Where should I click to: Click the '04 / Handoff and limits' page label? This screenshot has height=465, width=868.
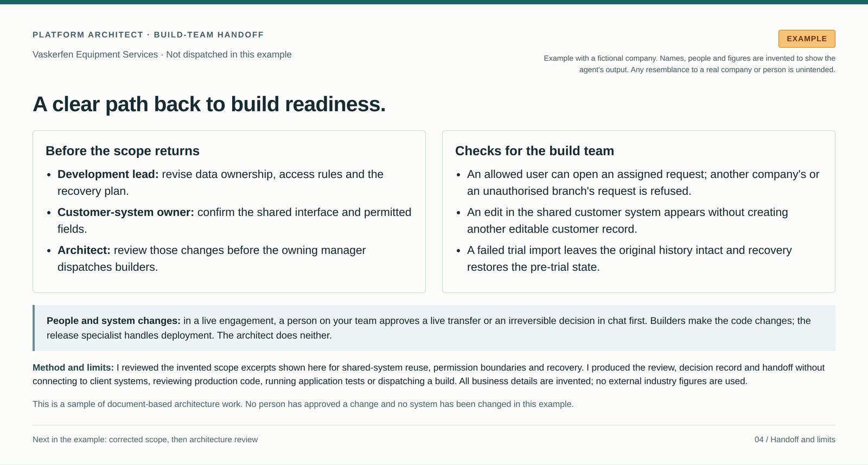[x=795, y=439]
